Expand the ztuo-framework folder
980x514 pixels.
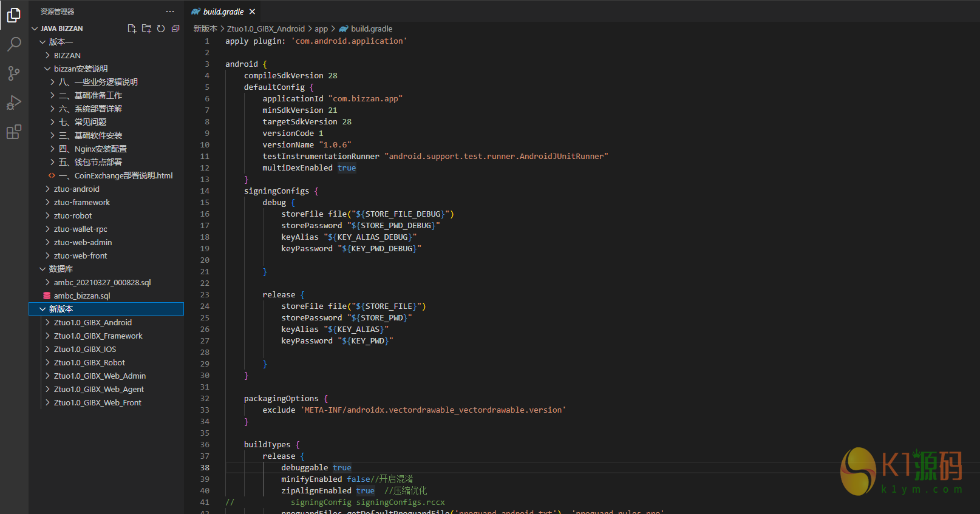click(82, 202)
